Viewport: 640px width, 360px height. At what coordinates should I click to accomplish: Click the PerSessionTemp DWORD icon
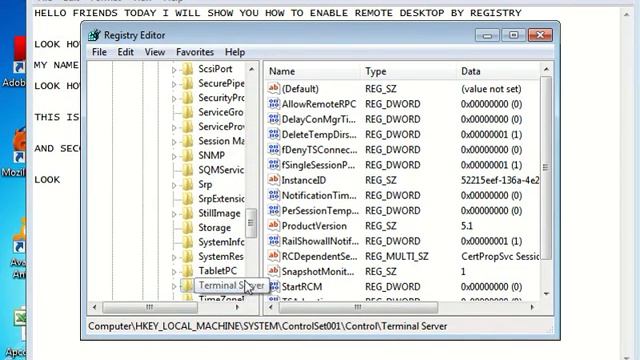(273, 210)
